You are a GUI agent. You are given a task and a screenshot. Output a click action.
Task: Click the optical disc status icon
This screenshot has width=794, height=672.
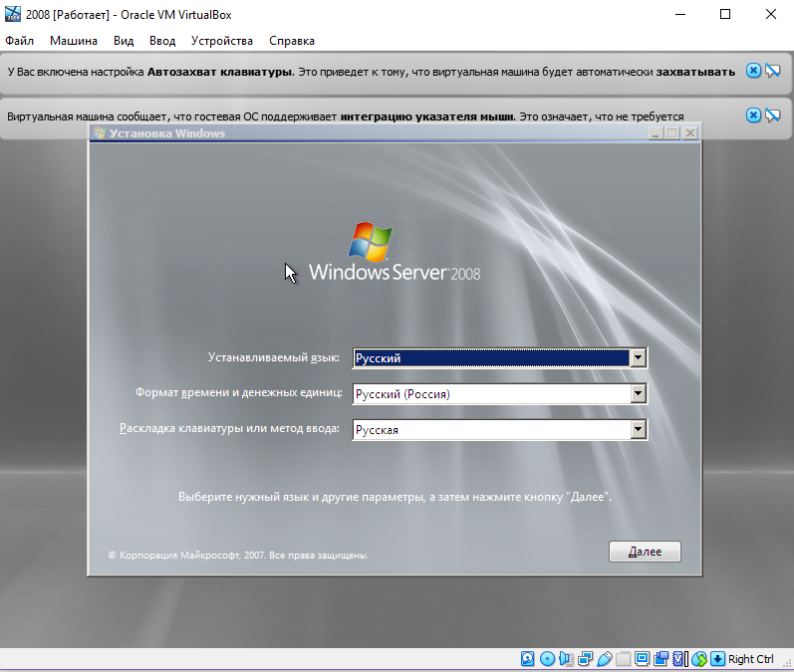point(547,659)
